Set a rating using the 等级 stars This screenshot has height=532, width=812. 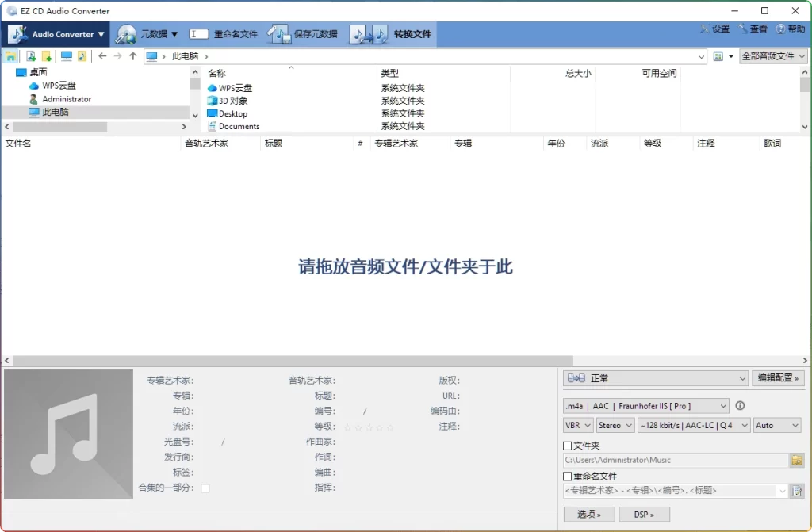(x=369, y=426)
